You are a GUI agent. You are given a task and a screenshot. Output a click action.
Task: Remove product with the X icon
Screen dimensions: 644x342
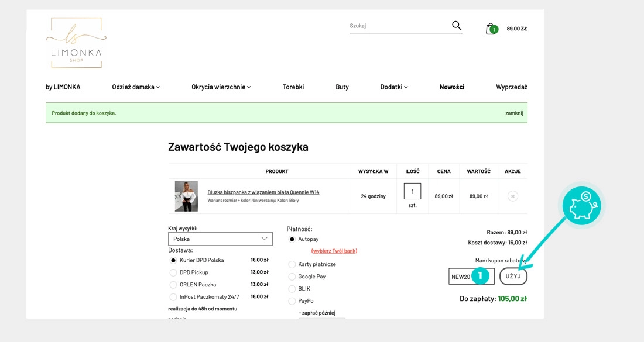tap(513, 196)
